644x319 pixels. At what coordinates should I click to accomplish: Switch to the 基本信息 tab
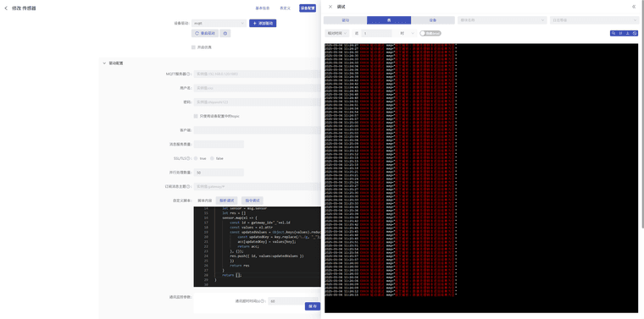263,8
